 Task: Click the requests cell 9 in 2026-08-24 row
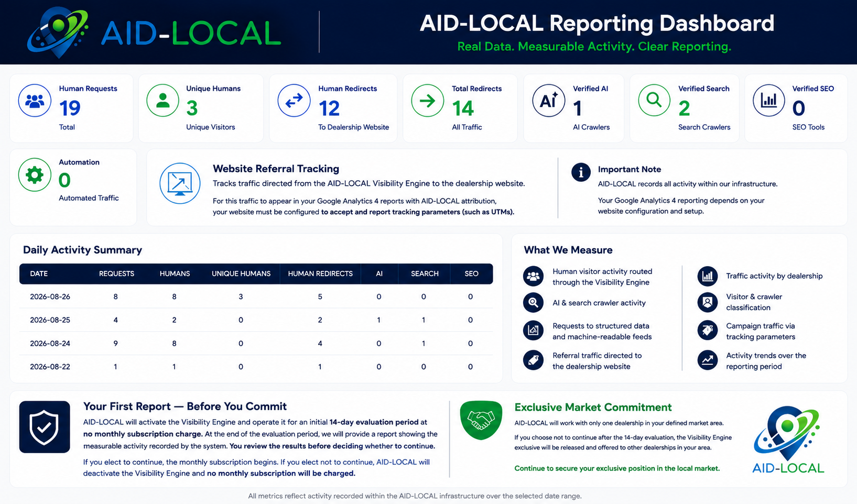pyautogui.click(x=116, y=344)
